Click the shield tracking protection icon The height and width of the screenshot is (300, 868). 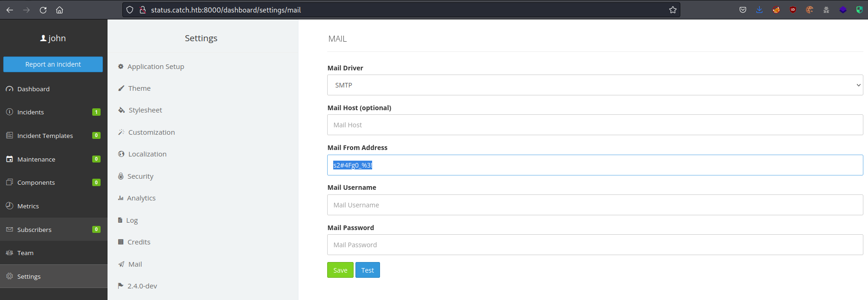[130, 10]
